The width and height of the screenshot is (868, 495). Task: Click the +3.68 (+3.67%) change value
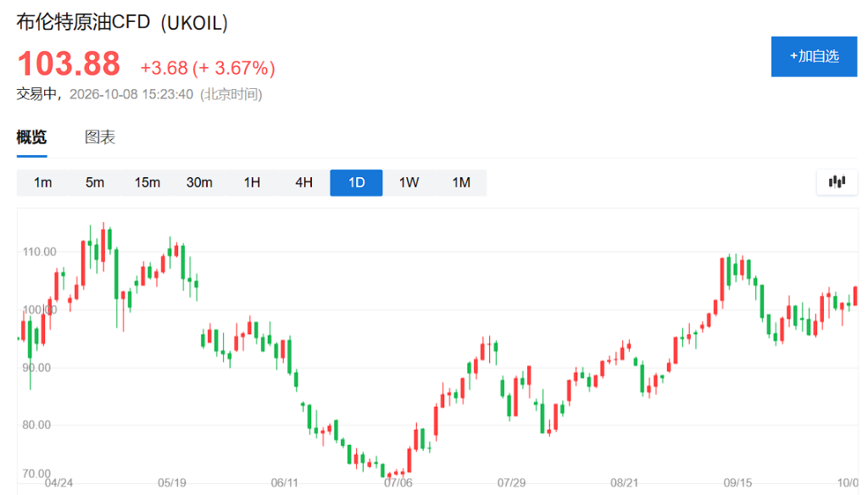(x=208, y=68)
